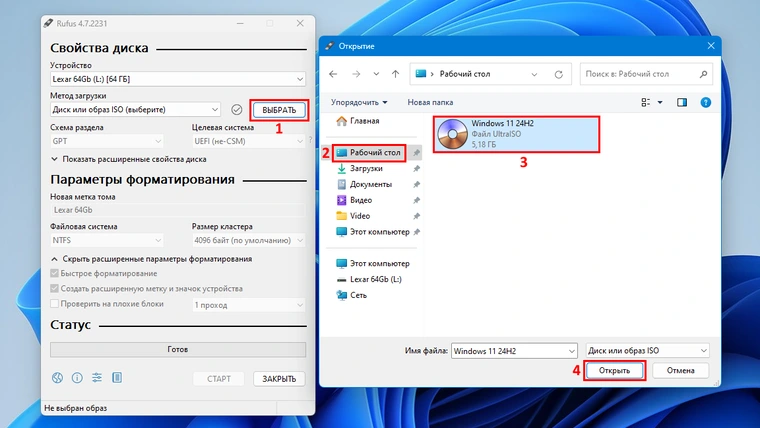Select Загрузки in the navigation pane

(x=366, y=169)
